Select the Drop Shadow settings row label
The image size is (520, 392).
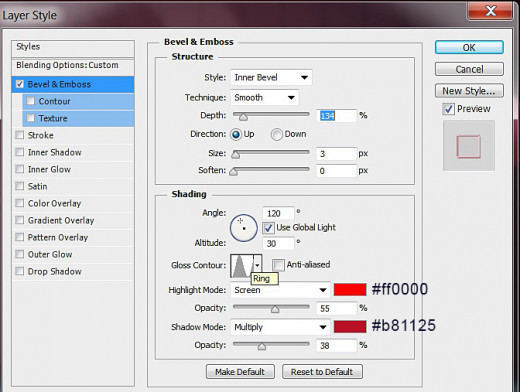[x=55, y=271]
